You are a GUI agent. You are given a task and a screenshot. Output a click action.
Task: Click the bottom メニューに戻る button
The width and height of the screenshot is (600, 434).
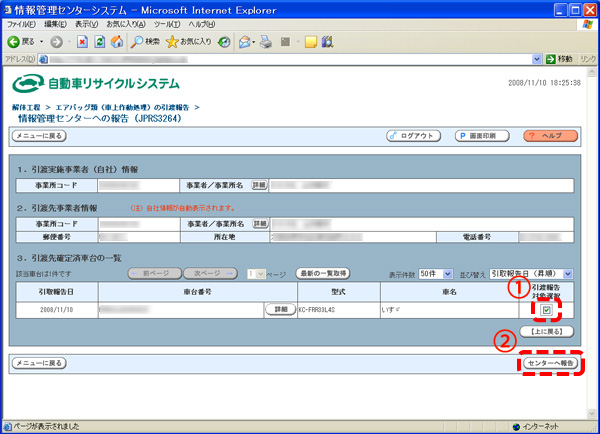coord(39,363)
